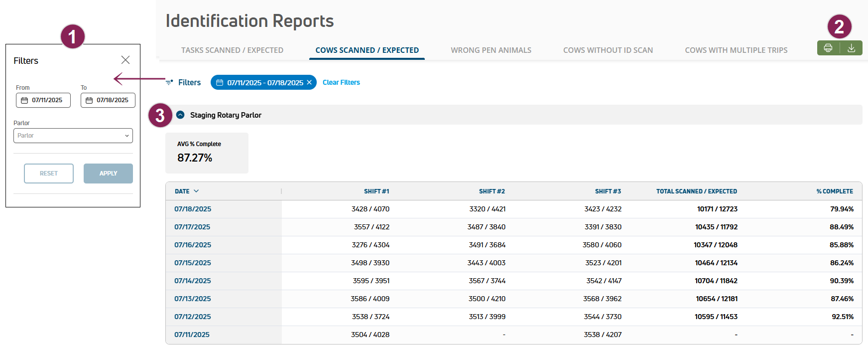868x354 pixels.
Task: Open the 07/18/2025 date link
Action: (x=193, y=209)
